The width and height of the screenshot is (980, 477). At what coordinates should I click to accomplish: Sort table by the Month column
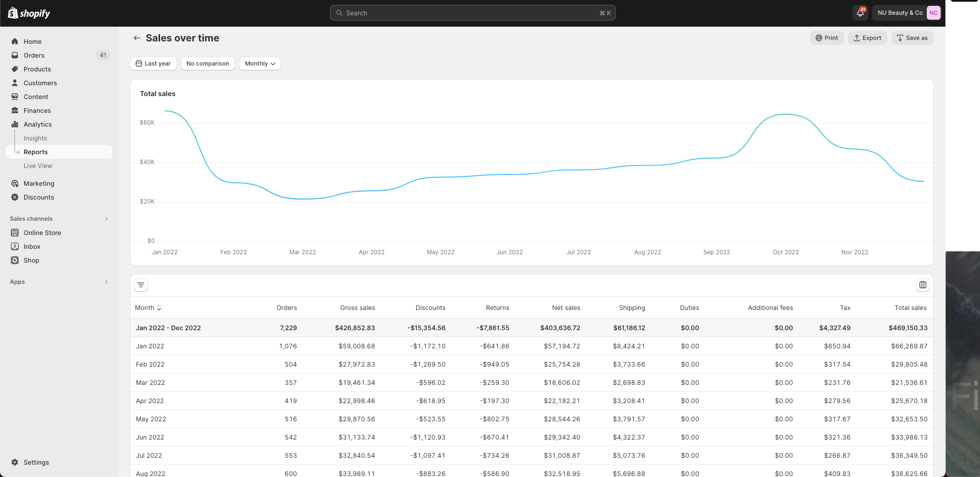click(x=148, y=307)
